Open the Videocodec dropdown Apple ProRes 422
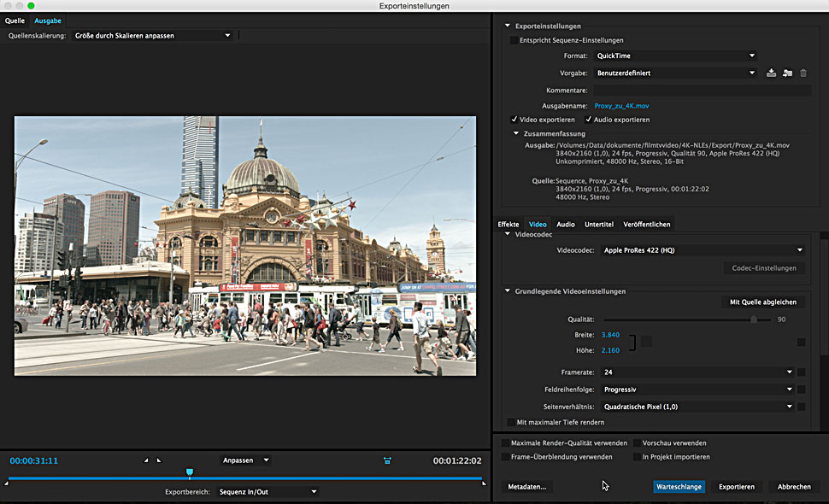Image resolution: width=829 pixels, height=504 pixels. point(703,250)
